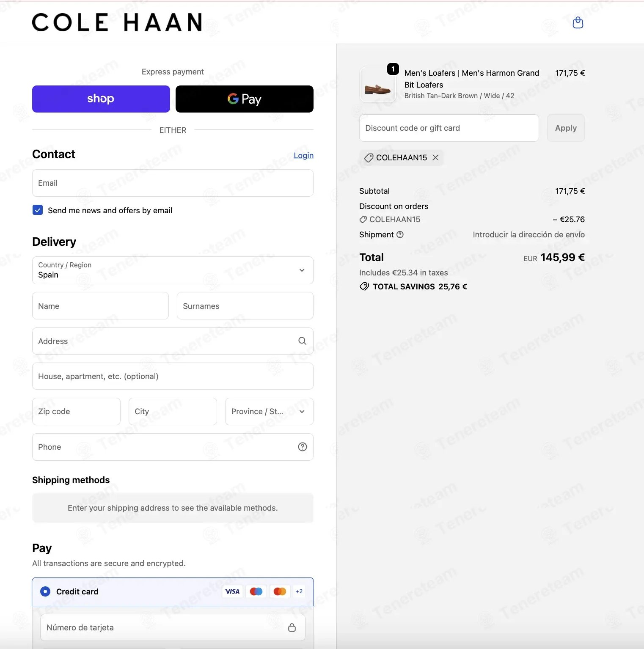Open the Country / Region dropdown
Image resolution: width=644 pixels, height=649 pixels.
click(x=173, y=270)
